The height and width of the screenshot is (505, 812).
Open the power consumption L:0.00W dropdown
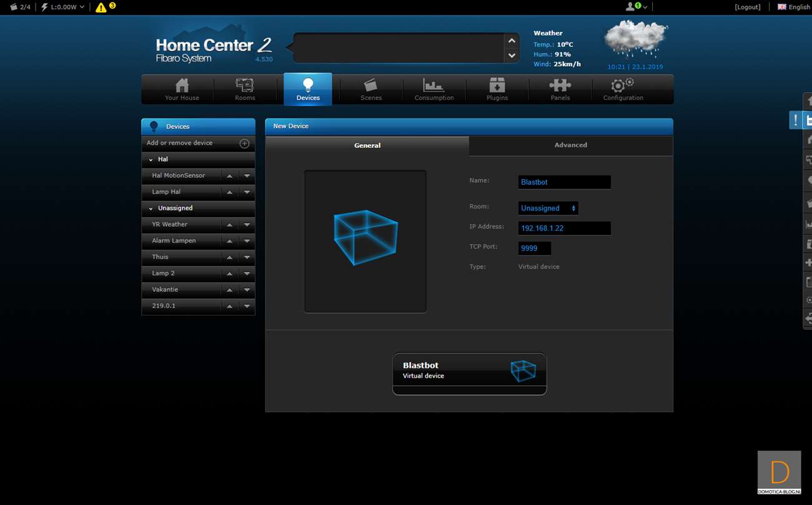click(62, 7)
